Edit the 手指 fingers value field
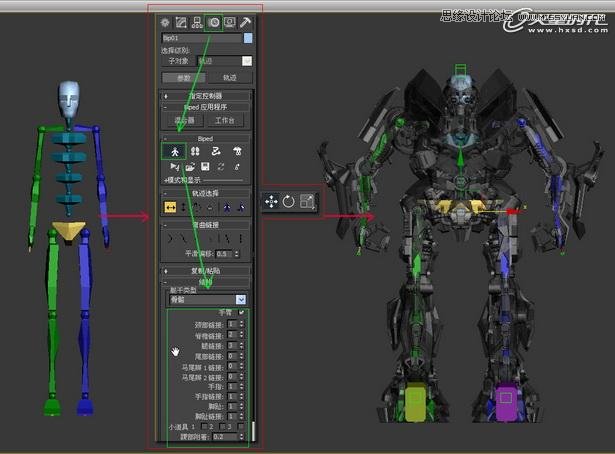The height and width of the screenshot is (454, 615). [233, 387]
